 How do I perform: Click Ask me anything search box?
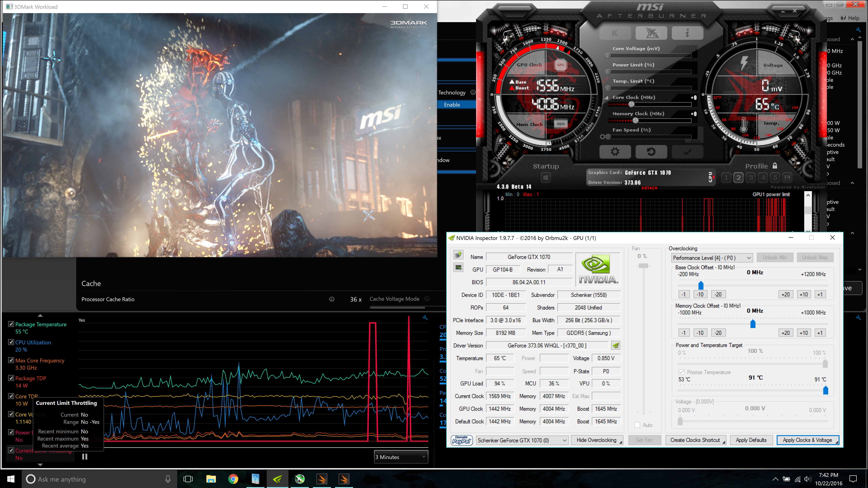click(x=100, y=479)
